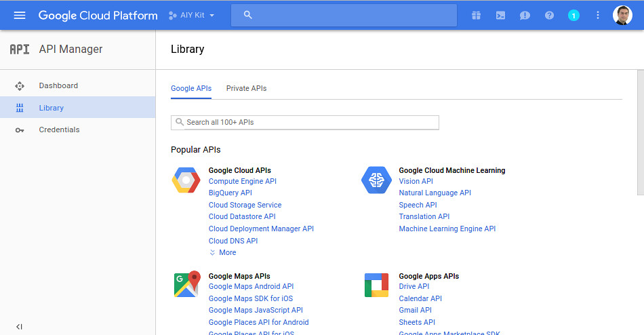
Task: Open Google Maps Android API link
Action: point(251,286)
